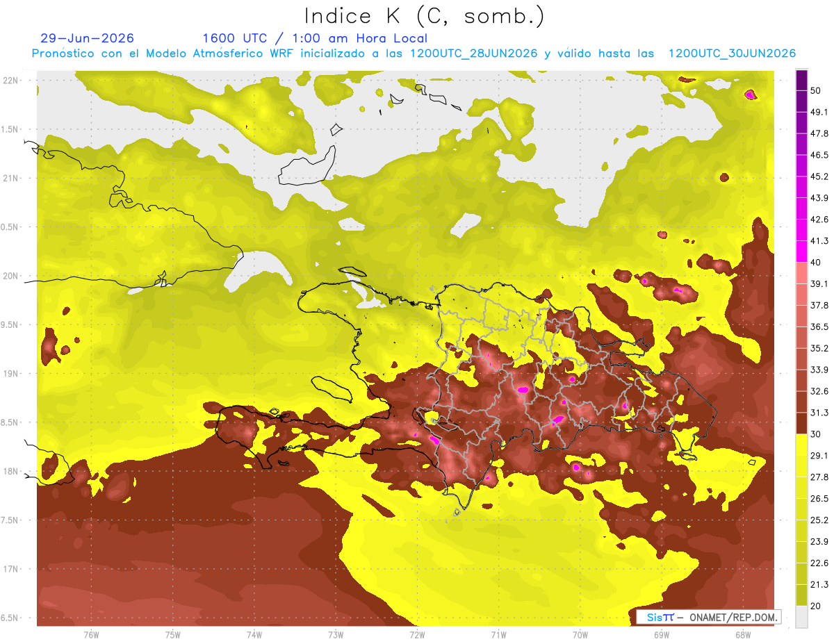Viewport: 834px width, 644px height.
Task: Select the '1200UTC_28JUN2026' initialization time text
Action: click(473, 53)
